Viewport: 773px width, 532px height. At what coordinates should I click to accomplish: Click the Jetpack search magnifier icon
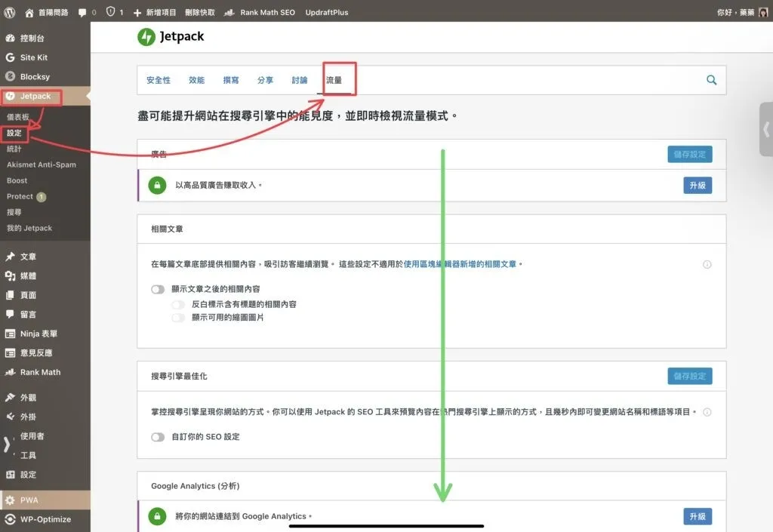pyautogui.click(x=711, y=80)
